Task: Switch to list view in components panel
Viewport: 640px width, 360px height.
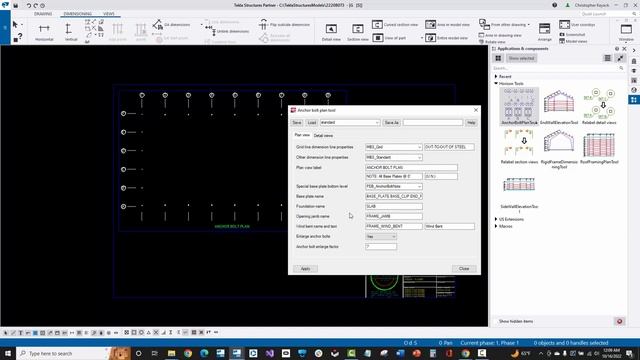Action: pos(607,58)
